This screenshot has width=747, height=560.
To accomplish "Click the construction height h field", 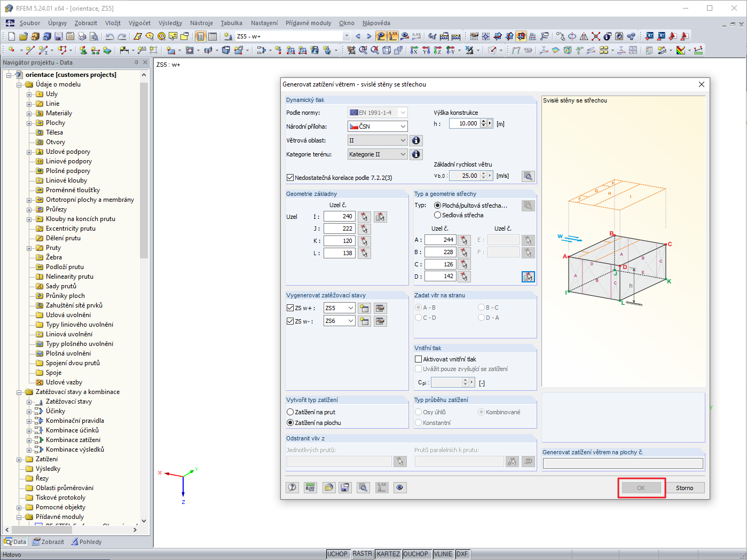I will point(464,123).
